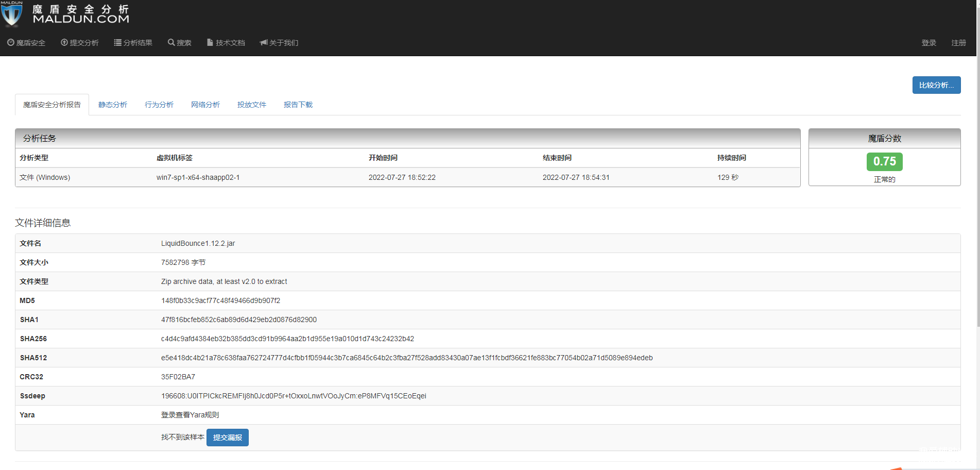Switch to the 投放文件 tab
Viewport: 980px width, 470px height.
click(252, 105)
